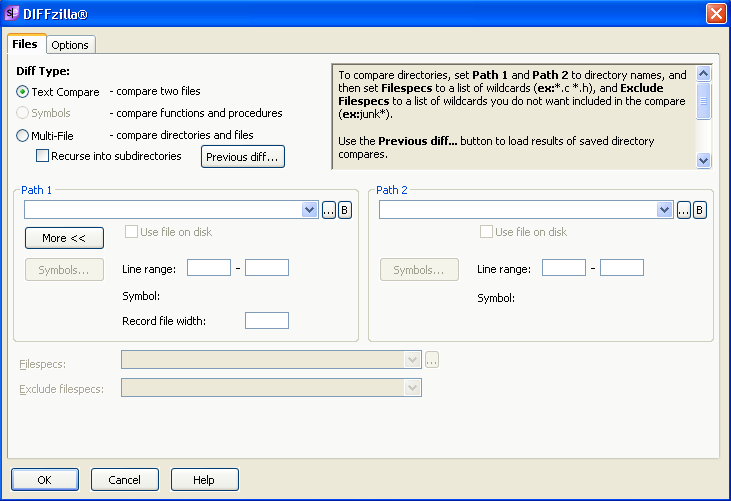The width and height of the screenshot is (731, 501).
Task: Open the Help button
Action: (204, 480)
